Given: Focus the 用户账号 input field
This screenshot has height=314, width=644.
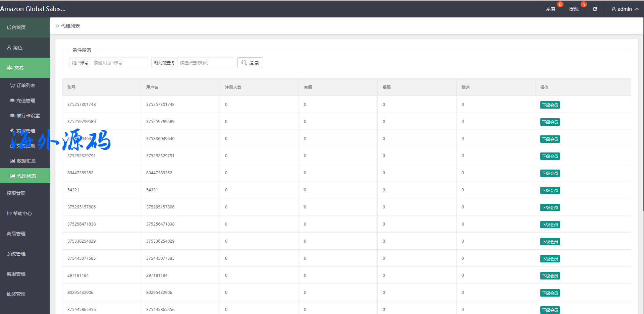Looking at the screenshot, I should (x=119, y=63).
